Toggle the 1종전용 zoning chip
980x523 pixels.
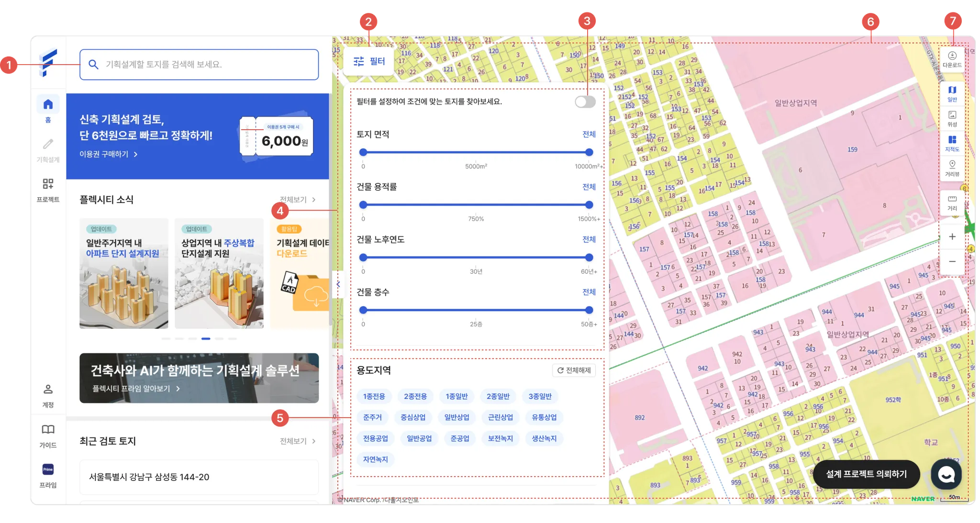tap(374, 396)
